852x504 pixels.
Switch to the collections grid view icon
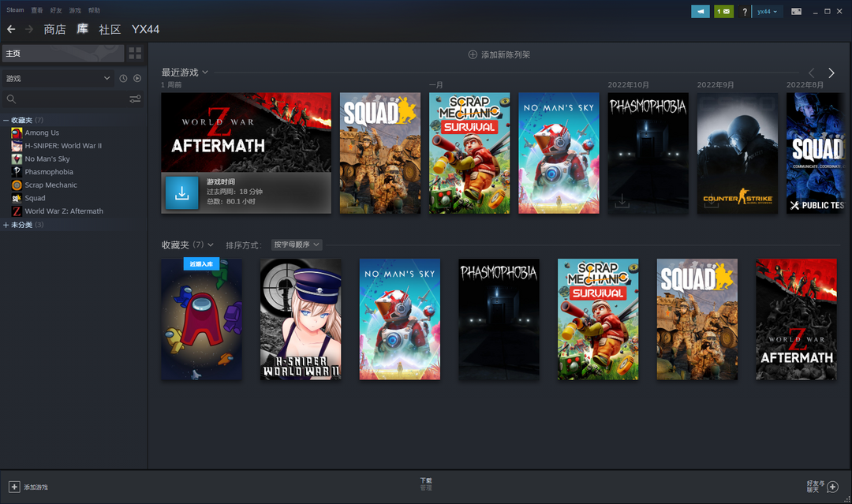tap(136, 53)
